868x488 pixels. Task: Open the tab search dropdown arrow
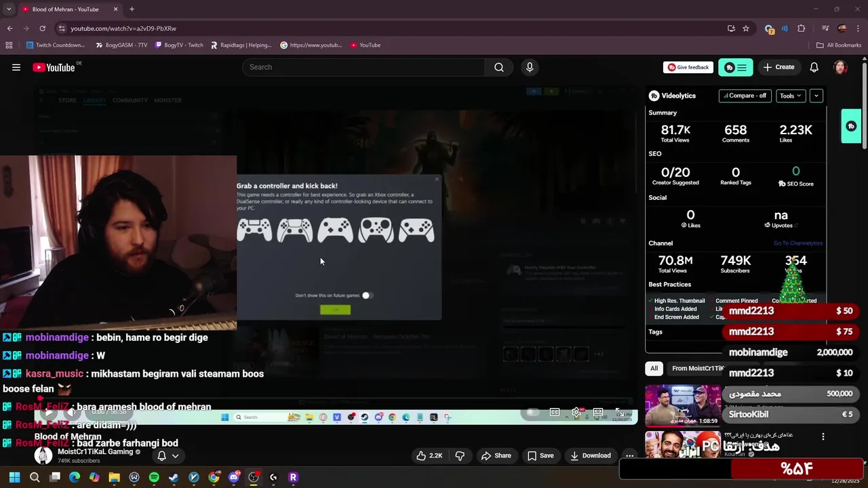(8, 9)
